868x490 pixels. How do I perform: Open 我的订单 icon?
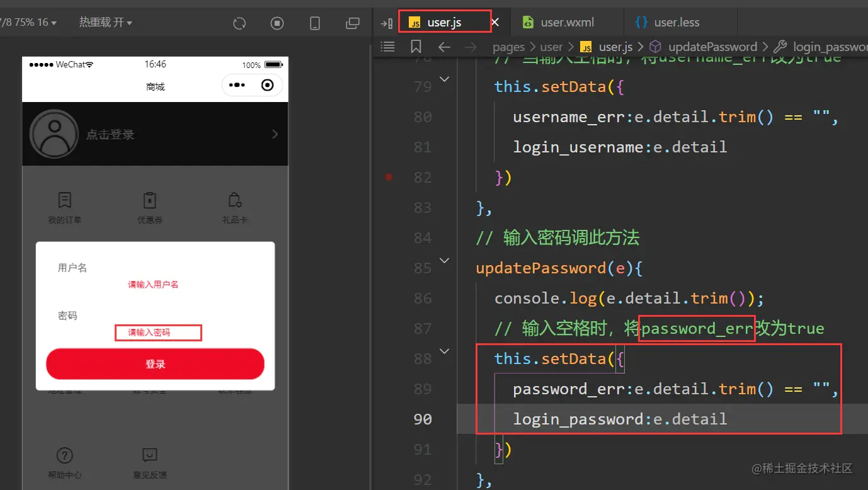click(x=64, y=200)
